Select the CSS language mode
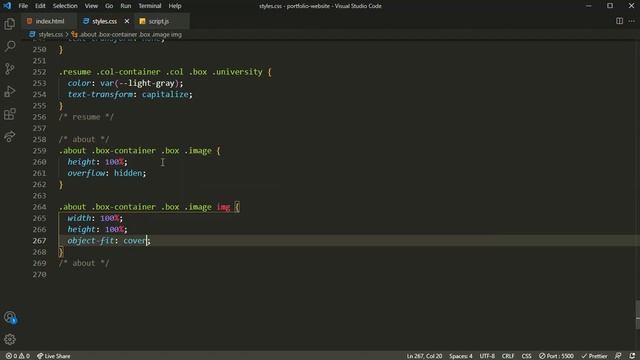Viewport: 640px width, 360px height. pyautogui.click(x=527, y=356)
